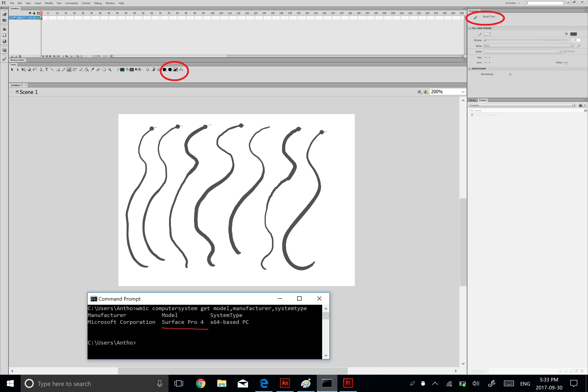Check the Hinting checkbox
Viewport: 588px width, 392px height.
[x=565, y=52]
